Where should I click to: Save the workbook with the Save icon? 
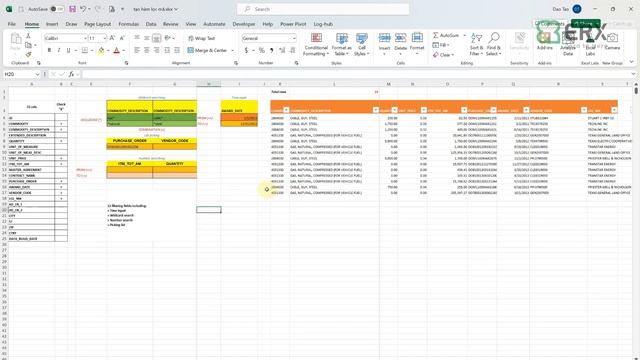pos(72,9)
